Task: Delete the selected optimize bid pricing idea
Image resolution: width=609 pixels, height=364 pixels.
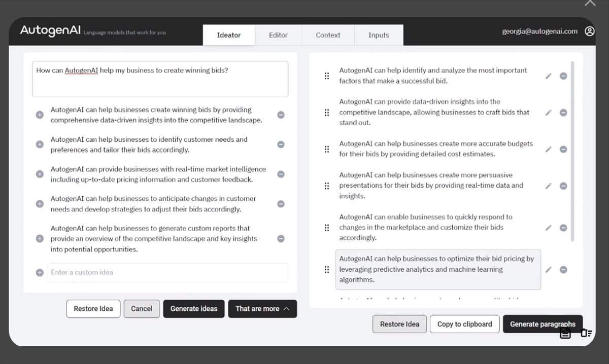Action: click(563, 270)
